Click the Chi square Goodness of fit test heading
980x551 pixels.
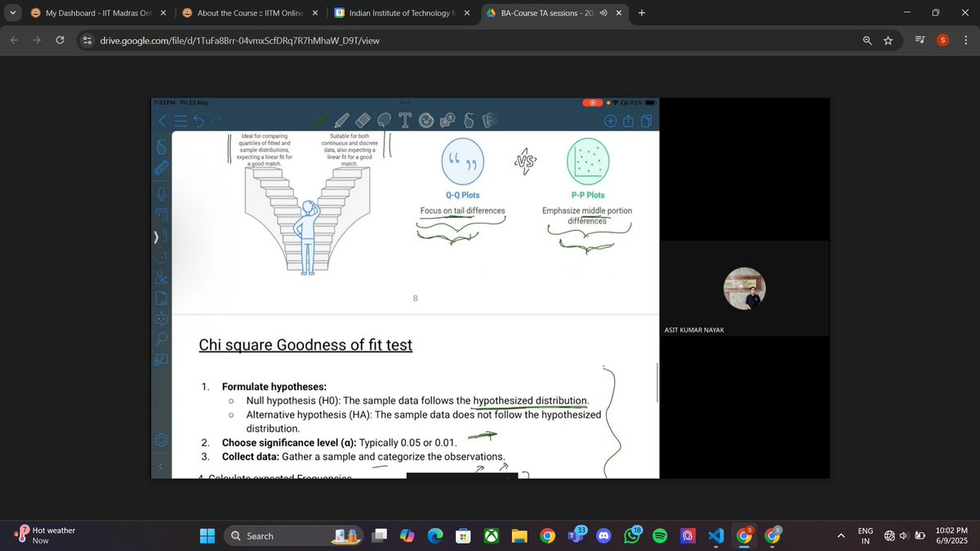(305, 345)
